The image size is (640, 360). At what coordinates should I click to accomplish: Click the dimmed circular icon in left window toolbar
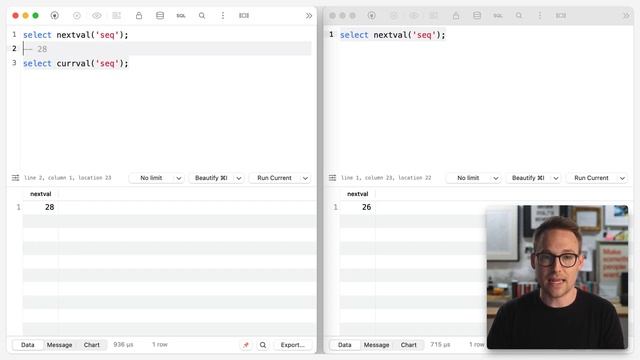point(76,16)
